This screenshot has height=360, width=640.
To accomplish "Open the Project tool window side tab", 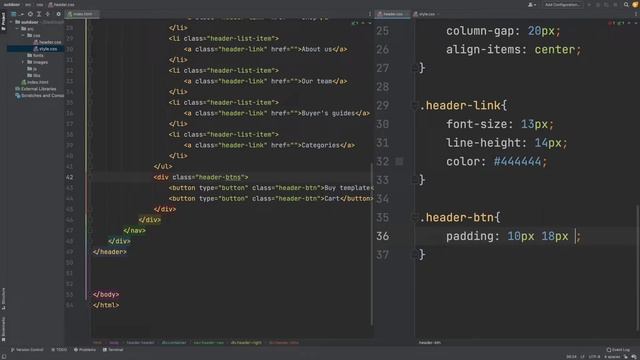I will click(3, 21).
